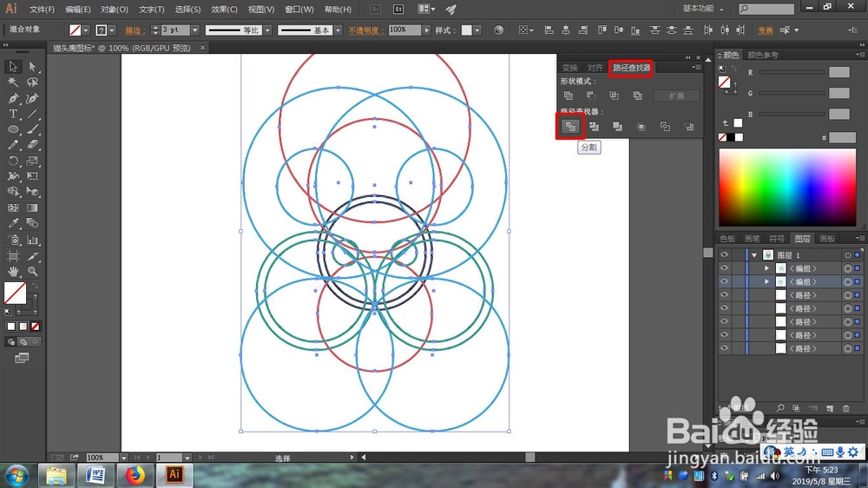This screenshot has width=868, height=488.
Task: Select the Paintbrush tool
Action: click(x=32, y=129)
